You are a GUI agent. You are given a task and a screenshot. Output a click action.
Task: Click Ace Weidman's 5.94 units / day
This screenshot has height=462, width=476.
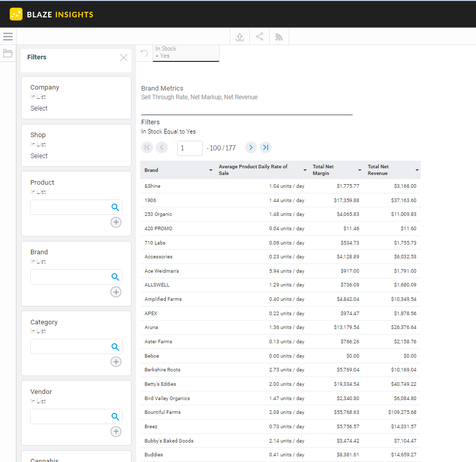287,271
